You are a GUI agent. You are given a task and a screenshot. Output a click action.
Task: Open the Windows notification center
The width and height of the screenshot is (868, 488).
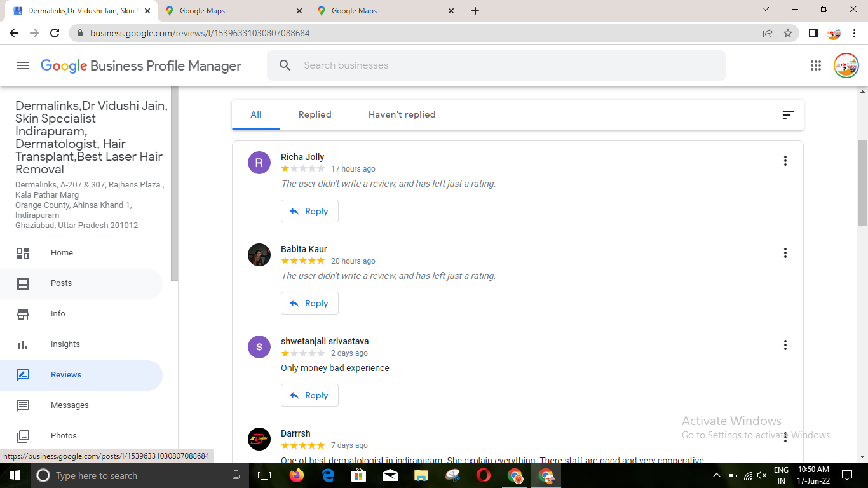(847, 475)
